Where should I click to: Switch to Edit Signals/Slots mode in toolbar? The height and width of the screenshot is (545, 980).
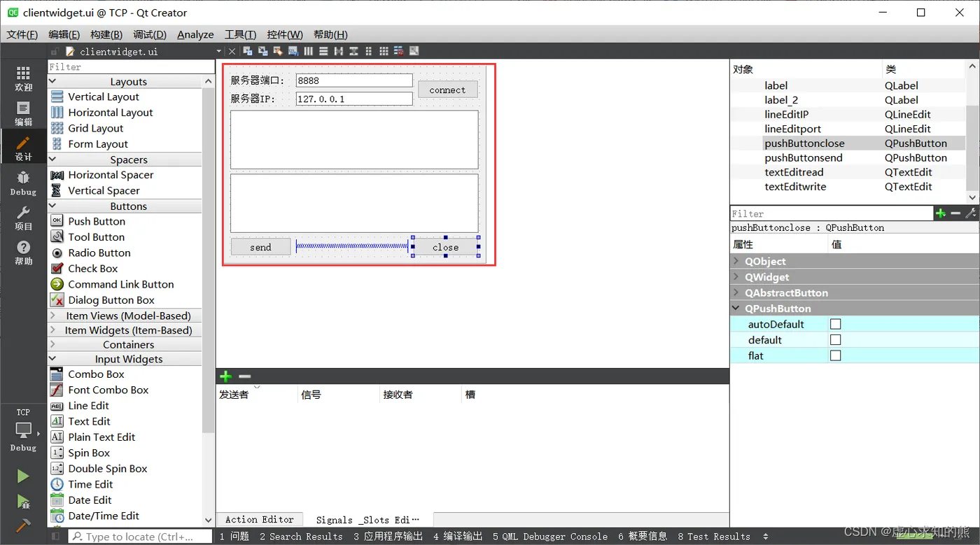click(263, 51)
